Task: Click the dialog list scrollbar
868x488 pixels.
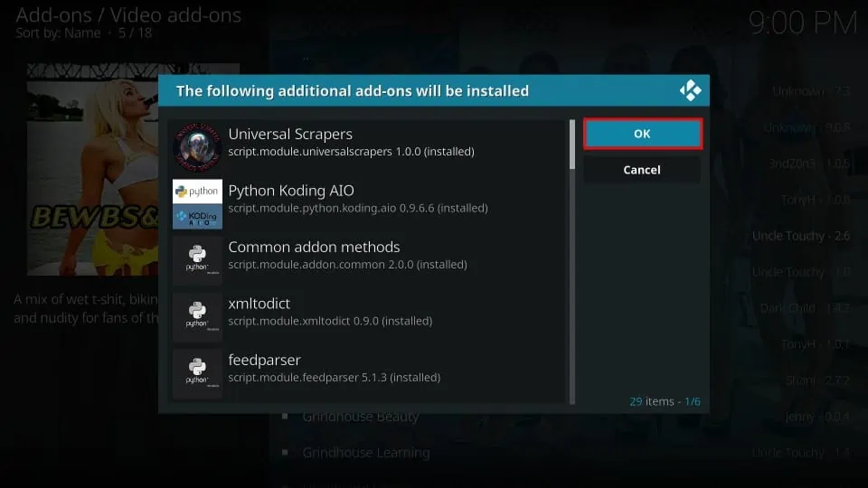Action: coord(571,261)
